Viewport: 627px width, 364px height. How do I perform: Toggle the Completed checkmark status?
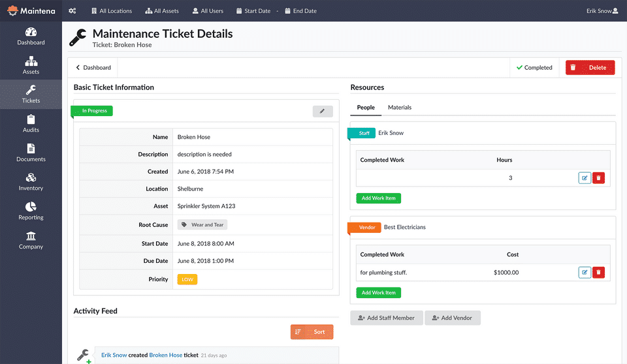coord(534,67)
